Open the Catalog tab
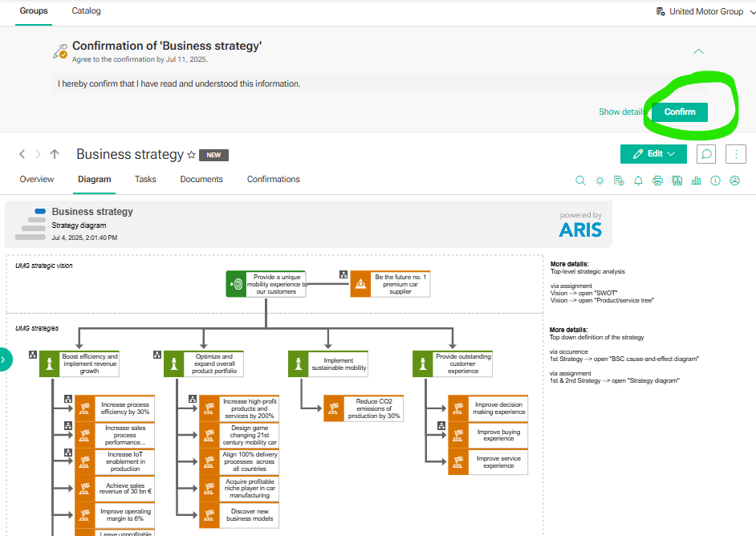756x536 pixels. (87, 10)
